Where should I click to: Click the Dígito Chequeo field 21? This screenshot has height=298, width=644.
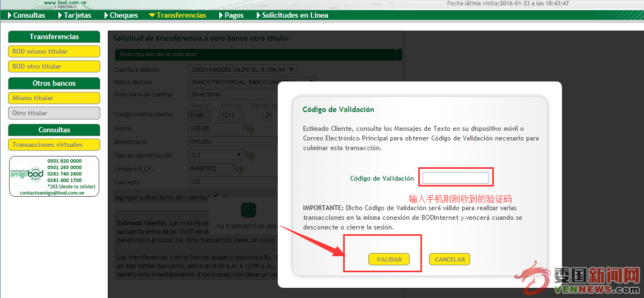(x=270, y=115)
